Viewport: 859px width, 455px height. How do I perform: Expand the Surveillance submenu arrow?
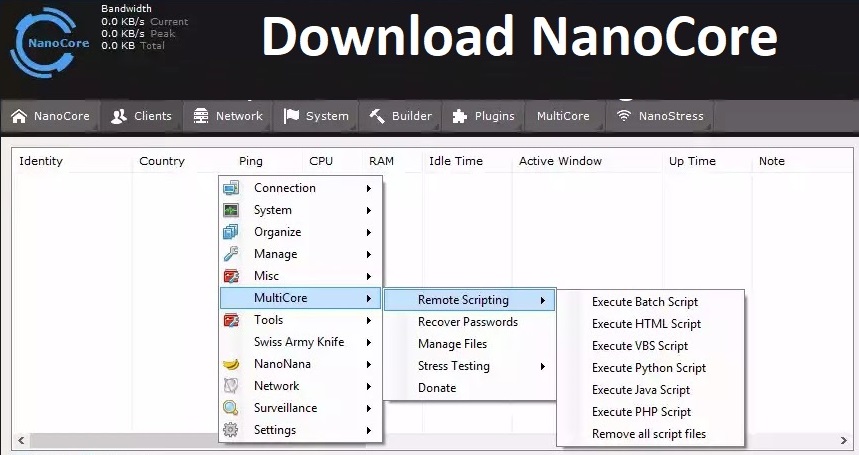pyautogui.click(x=369, y=408)
